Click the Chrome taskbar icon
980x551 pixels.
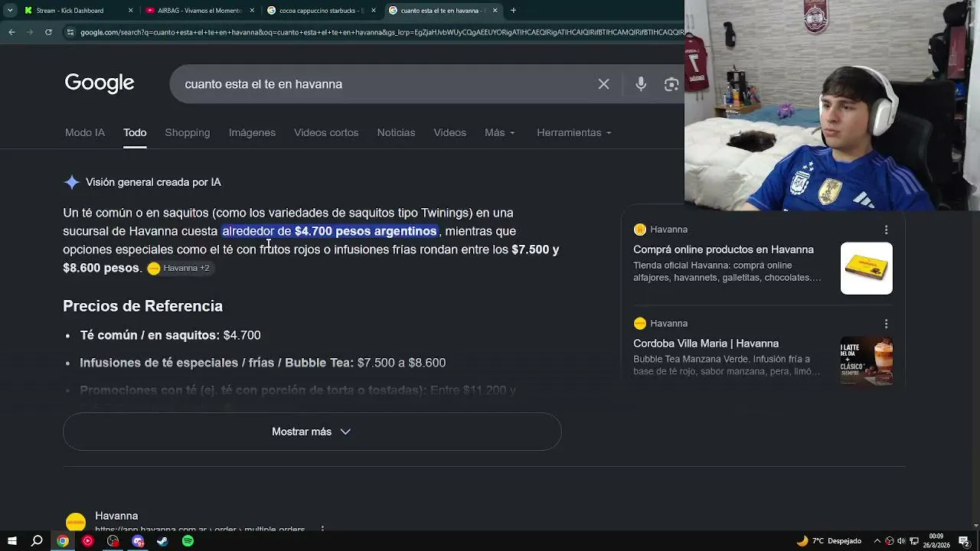63,541
